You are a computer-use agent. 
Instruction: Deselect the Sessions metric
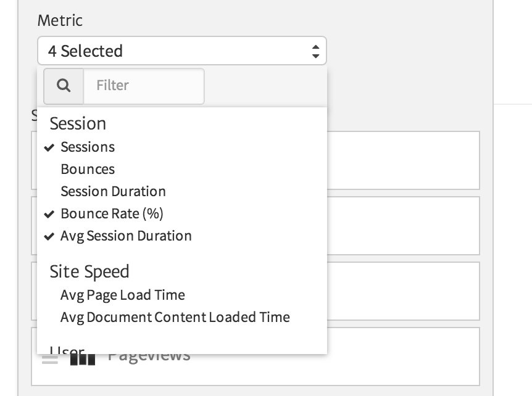[x=88, y=147]
